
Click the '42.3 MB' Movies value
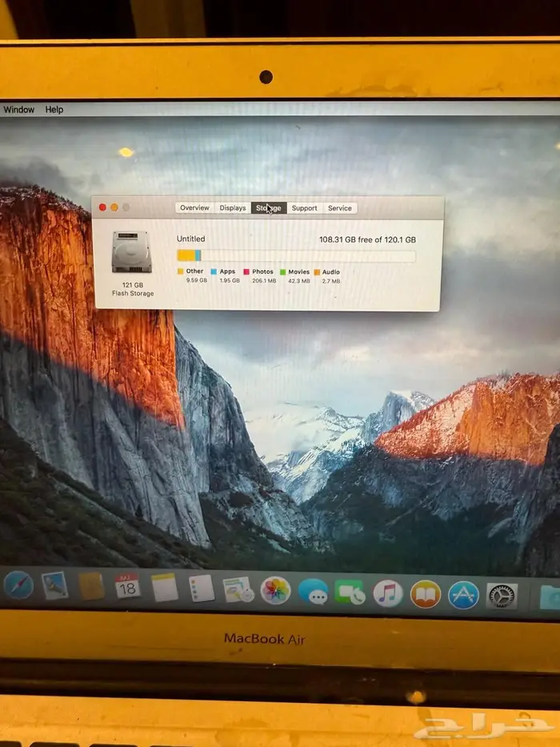299,281
